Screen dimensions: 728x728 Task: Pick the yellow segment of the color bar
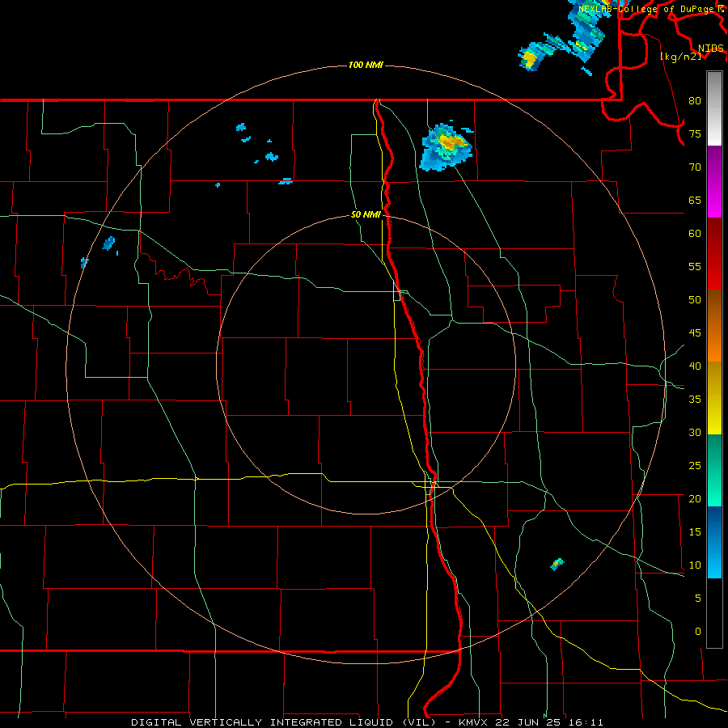(714, 398)
